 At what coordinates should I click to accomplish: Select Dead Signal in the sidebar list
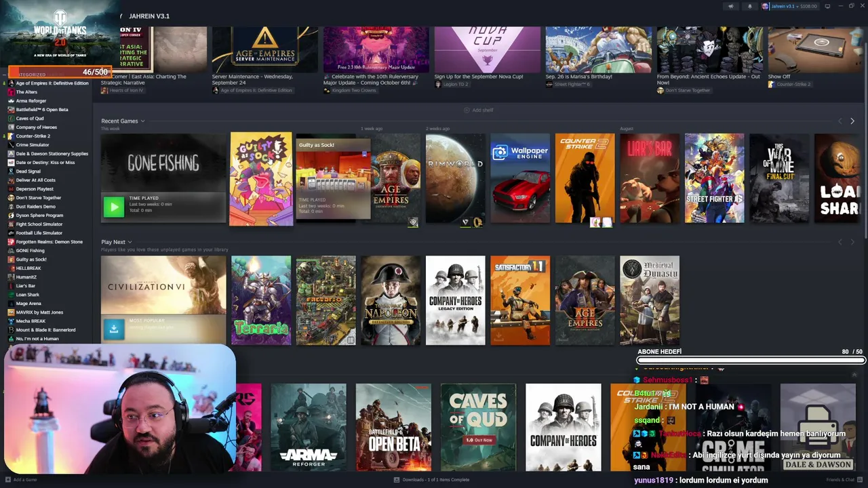point(28,171)
